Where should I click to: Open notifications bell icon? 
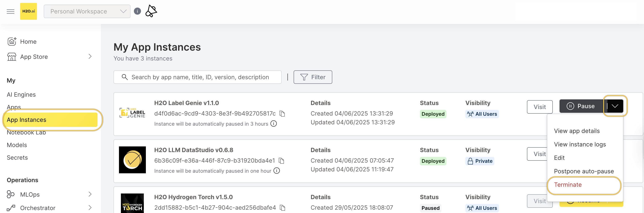coord(151,11)
